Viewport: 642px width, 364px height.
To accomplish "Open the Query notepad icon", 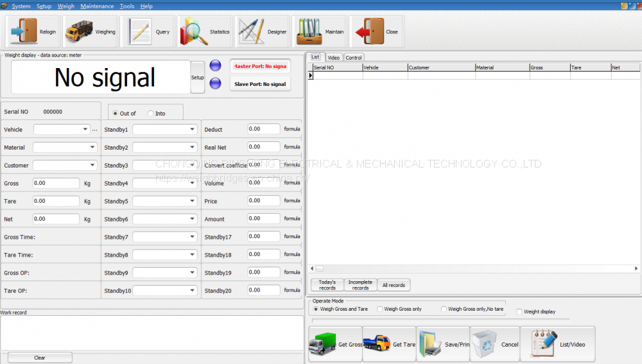I will click(140, 31).
